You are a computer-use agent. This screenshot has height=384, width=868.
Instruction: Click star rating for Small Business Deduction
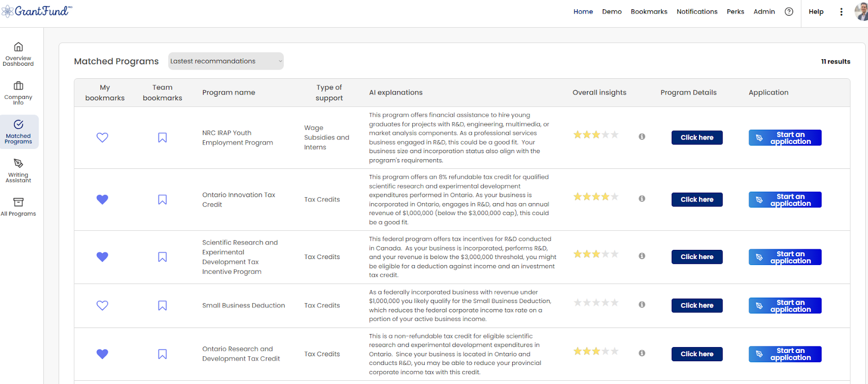coord(596,303)
